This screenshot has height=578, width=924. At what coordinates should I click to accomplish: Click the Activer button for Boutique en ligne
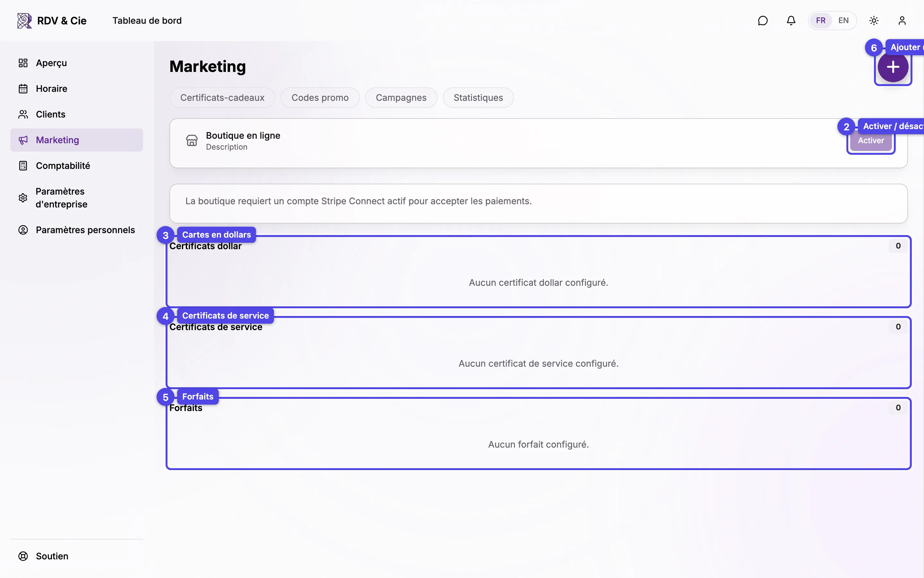[871, 141]
